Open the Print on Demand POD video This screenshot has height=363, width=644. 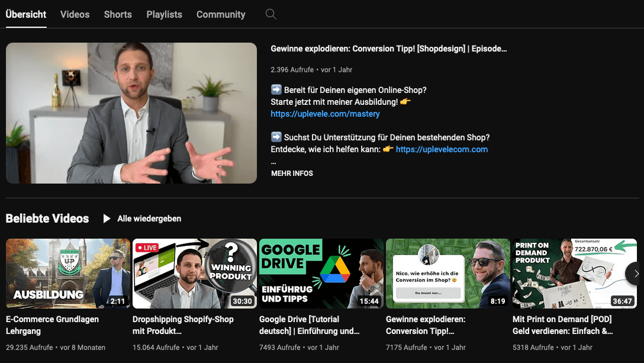click(574, 273)
